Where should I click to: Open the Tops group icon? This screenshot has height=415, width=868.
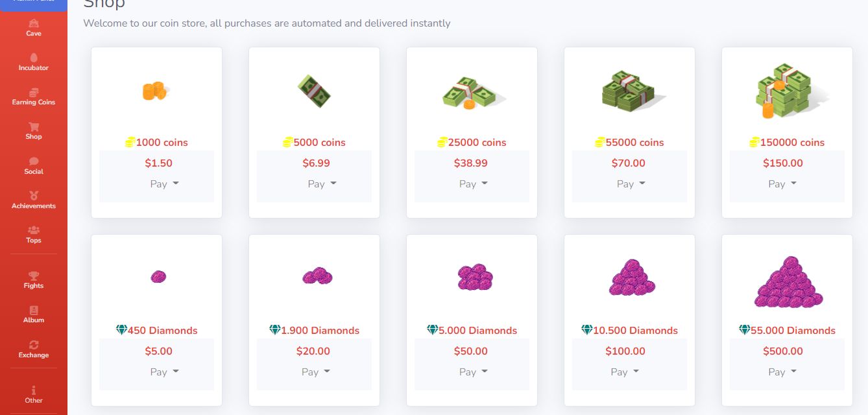pyautogui.click(x=34, y=230)
